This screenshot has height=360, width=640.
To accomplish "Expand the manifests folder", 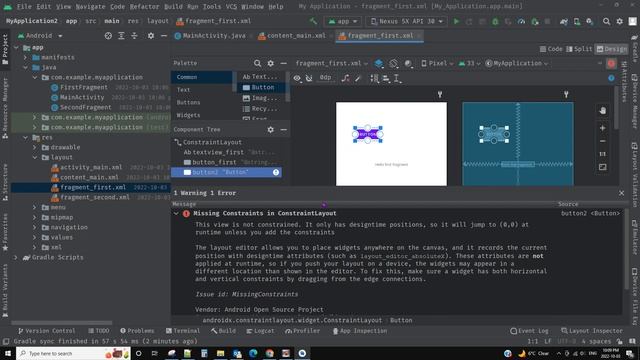I will (25, 58).
